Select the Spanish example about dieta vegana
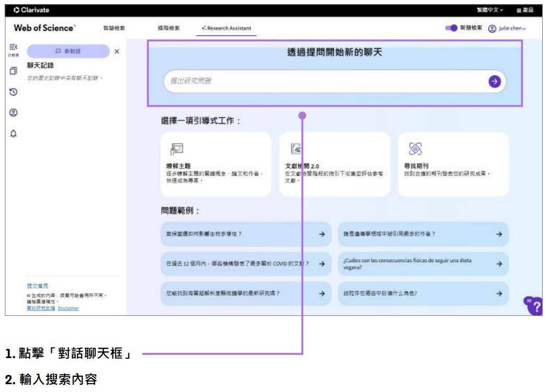Image resolution: width=550 pixels, height=392 pixels. point(423,264)
